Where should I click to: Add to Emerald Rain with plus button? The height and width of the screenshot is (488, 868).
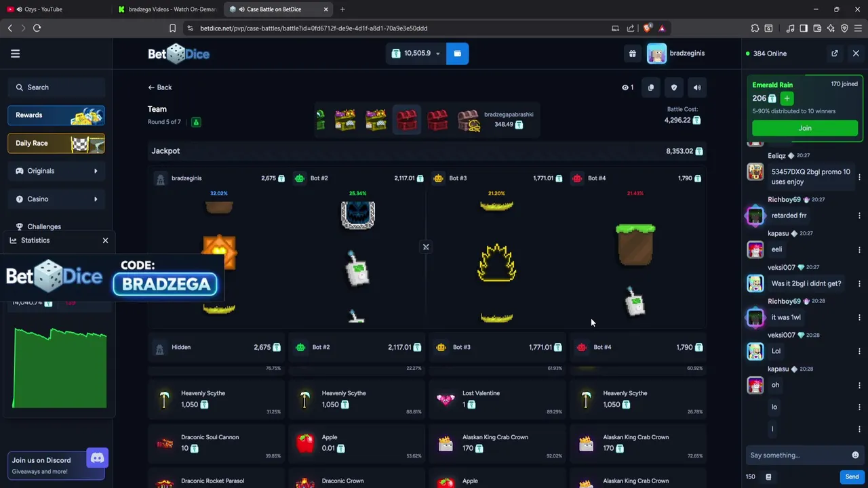click(787, 98)
